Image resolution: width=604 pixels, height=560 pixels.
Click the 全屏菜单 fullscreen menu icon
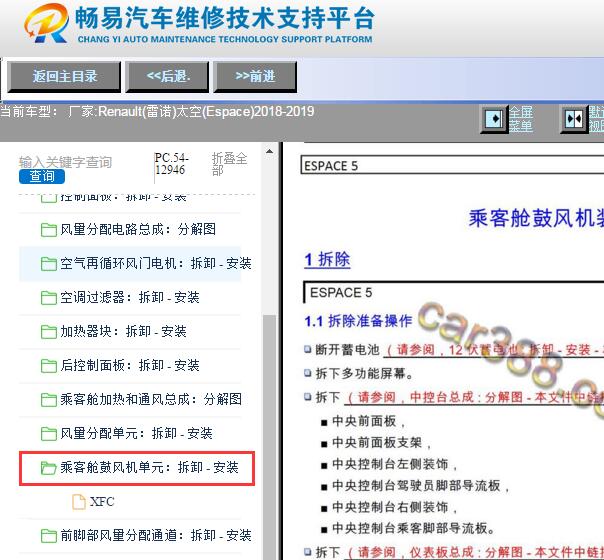pyautogui.click(x=494, y=120)
